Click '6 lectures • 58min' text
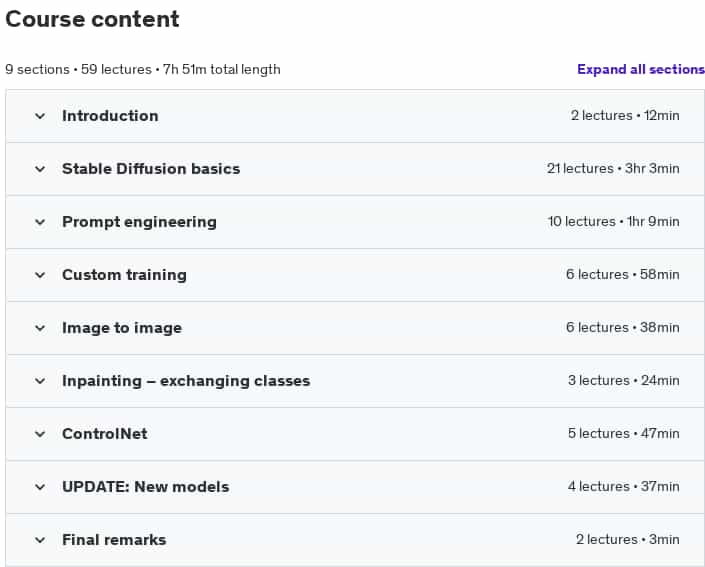705x567 pixels. coord(623,275)
